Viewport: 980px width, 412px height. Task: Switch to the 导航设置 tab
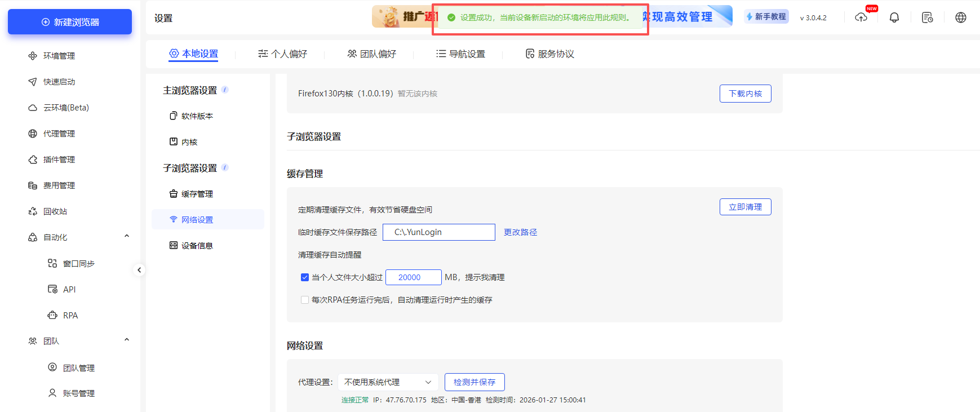pyautogui.click(x=460, y=54)
